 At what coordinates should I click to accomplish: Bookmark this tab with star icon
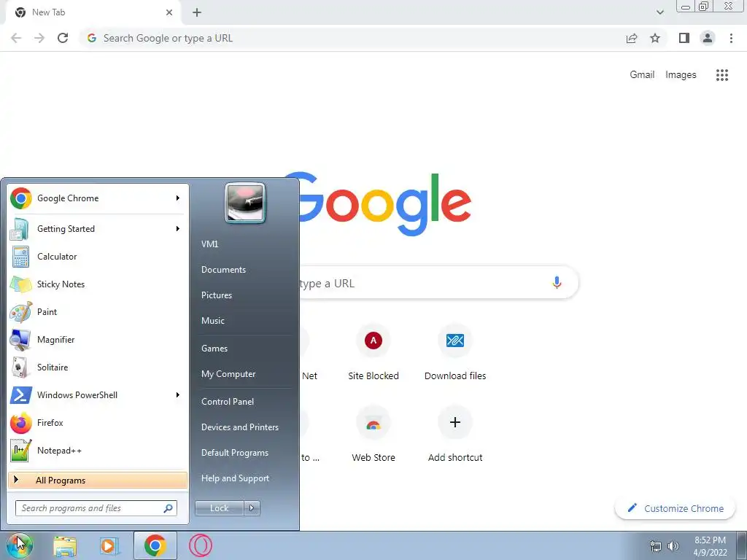(x=655, y=38)
